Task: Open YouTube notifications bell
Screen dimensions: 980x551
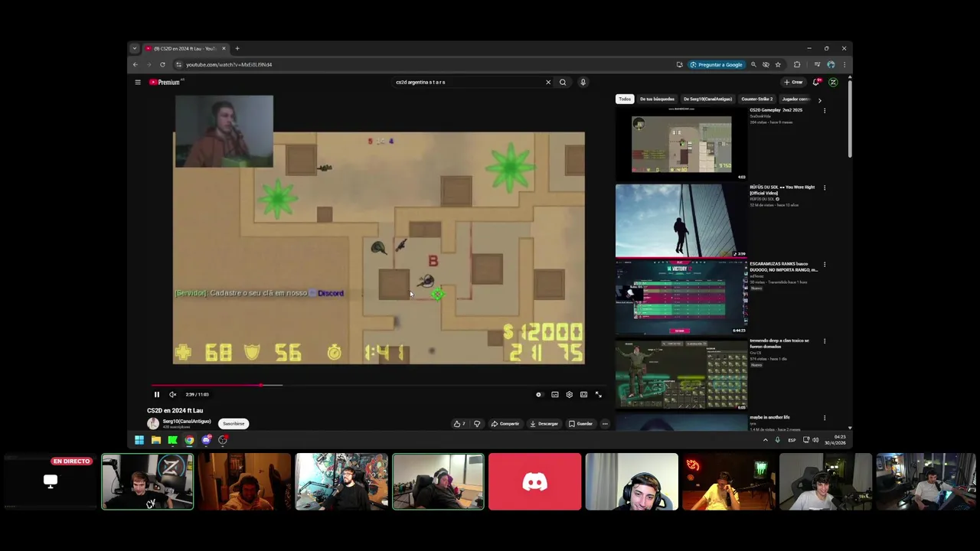Action: tap(816, 82)
